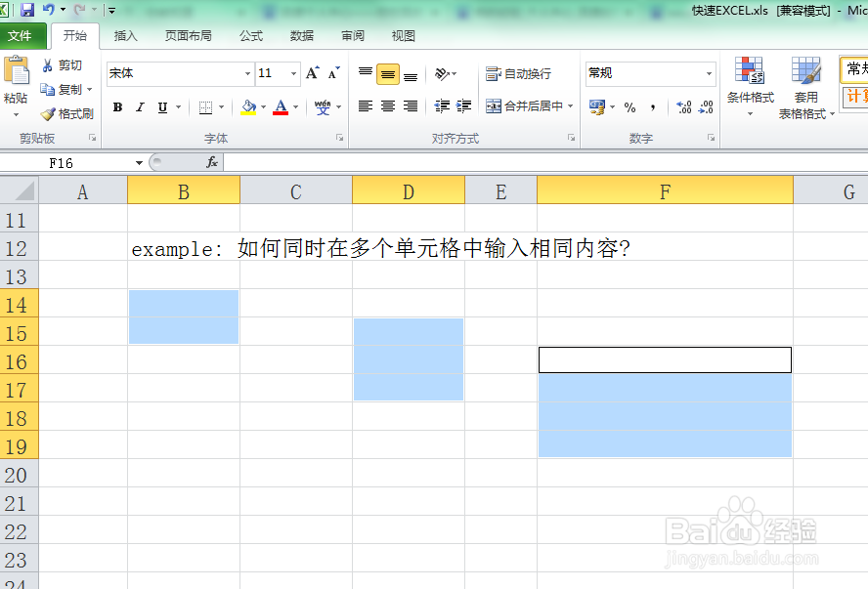Switch to the 页面布局 ribbon tab
The width and height of the screenshot is (868, 589).
point(189,36)
